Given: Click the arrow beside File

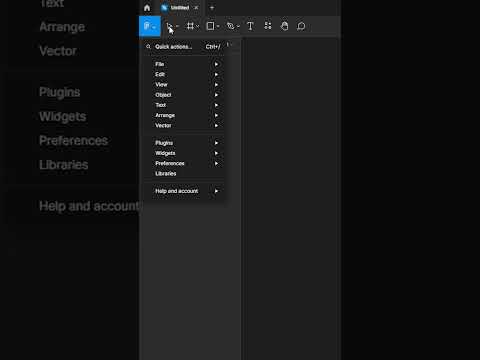Looking at the screenshot, I should pos(216,64).
